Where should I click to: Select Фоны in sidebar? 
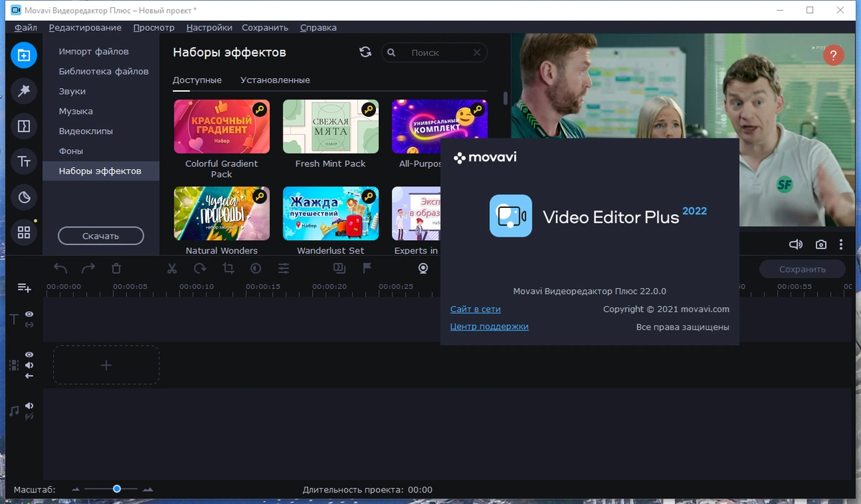click(x=101, y=151)
